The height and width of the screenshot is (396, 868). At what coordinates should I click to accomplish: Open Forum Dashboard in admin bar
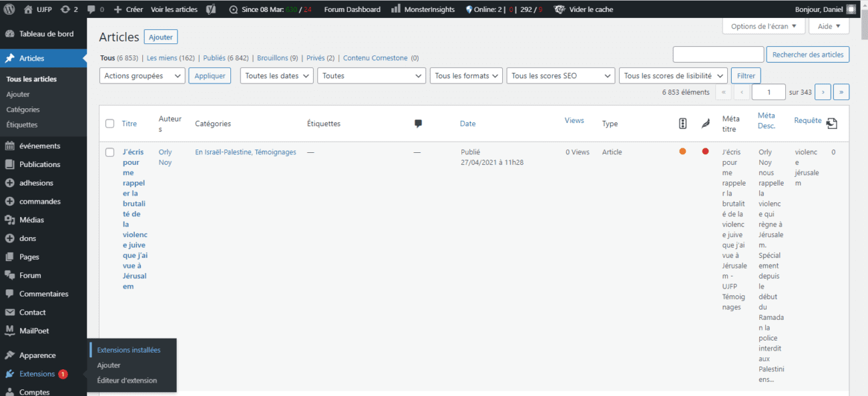[x=352, y=9]
